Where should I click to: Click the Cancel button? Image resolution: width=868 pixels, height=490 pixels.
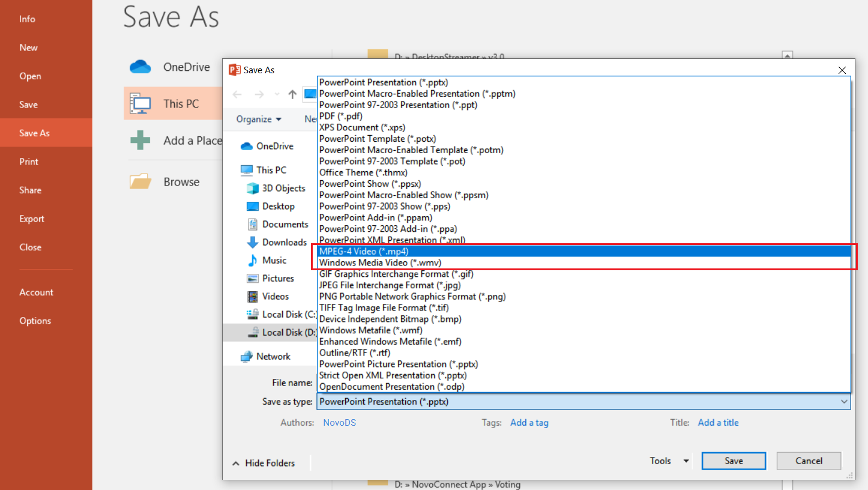[x=809, y=461]
